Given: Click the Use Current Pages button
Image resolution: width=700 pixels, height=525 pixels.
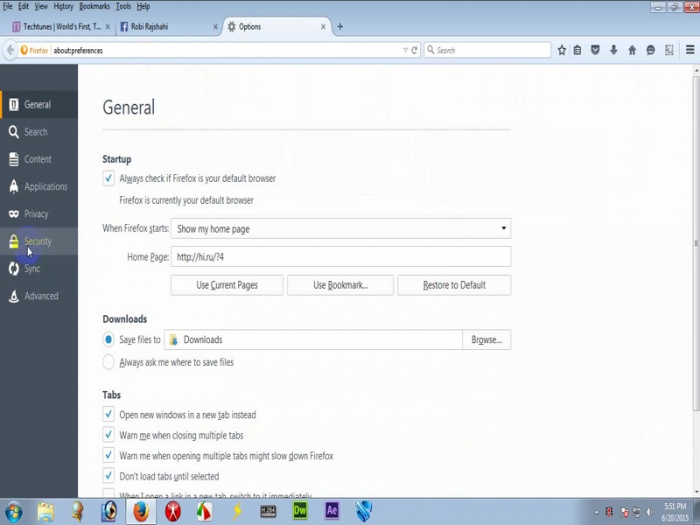Looking at the screenshot, I should (x=227, y=285).
